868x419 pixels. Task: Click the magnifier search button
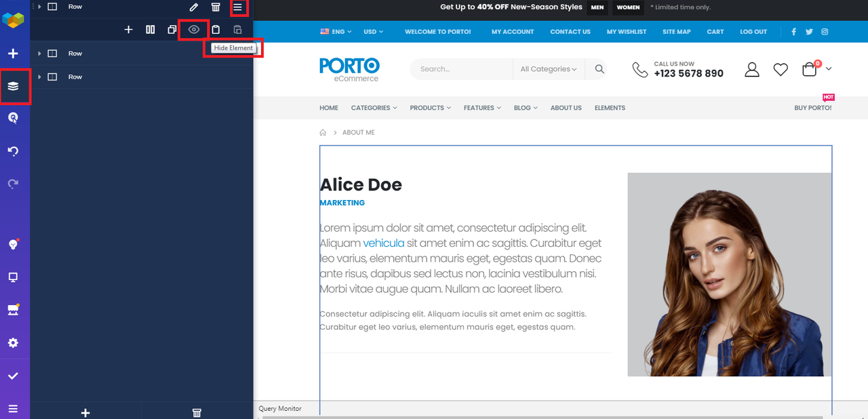[599, 69]
